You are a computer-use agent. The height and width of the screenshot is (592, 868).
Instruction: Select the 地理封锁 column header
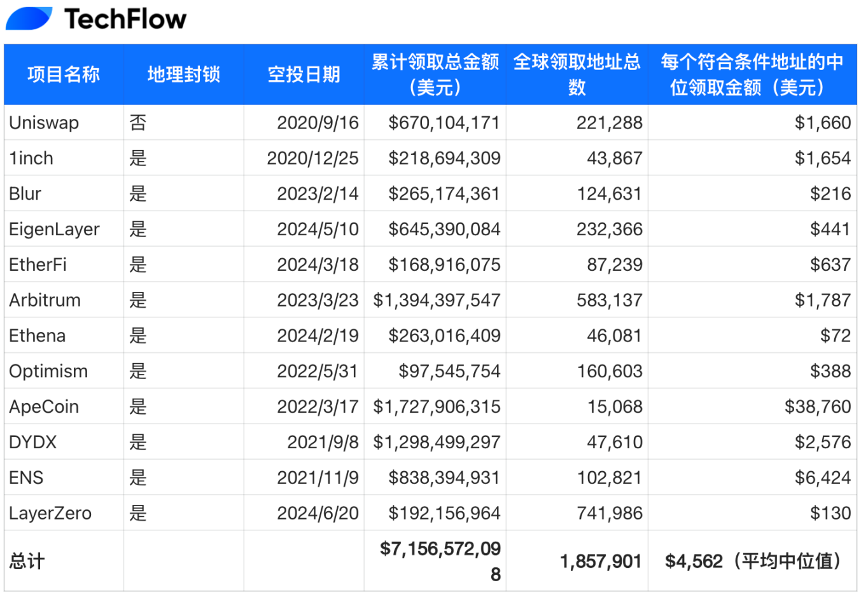[184, 74]
